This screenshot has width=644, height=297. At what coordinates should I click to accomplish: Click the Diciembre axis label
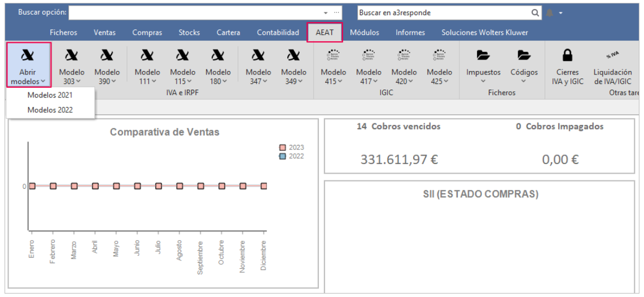tap(264, 255)
